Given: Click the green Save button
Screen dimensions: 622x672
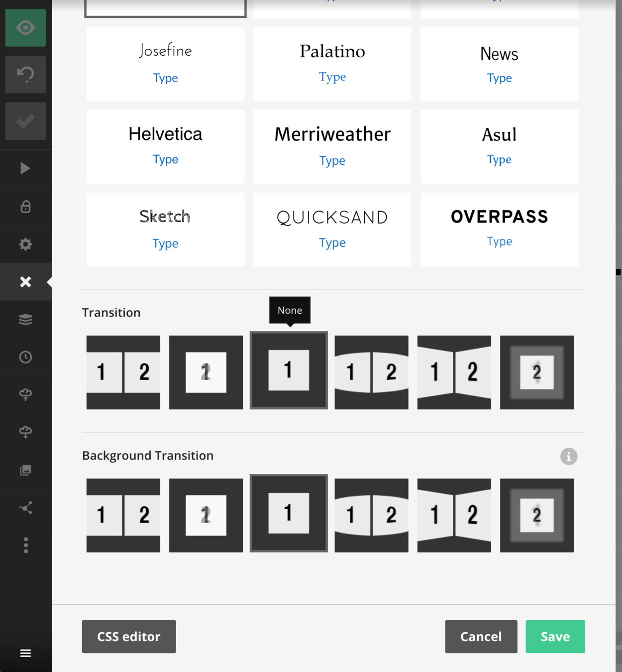Looking at the screenshot, I should [x=555, y=637].
